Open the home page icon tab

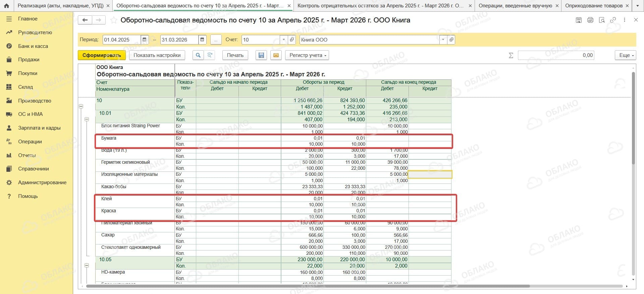(6, 6)
